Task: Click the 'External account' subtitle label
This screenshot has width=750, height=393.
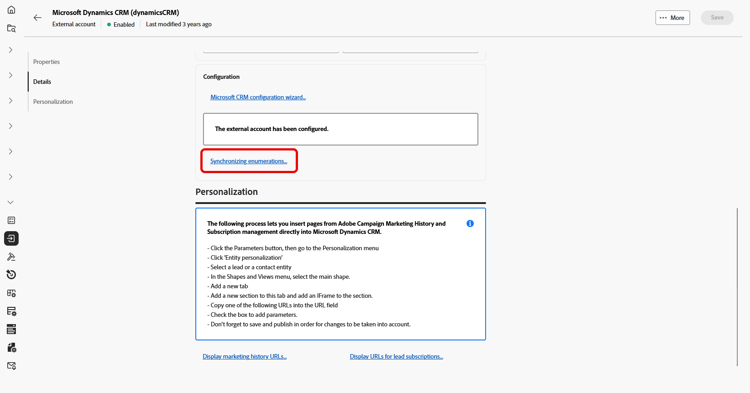Action: click(74, 24)
